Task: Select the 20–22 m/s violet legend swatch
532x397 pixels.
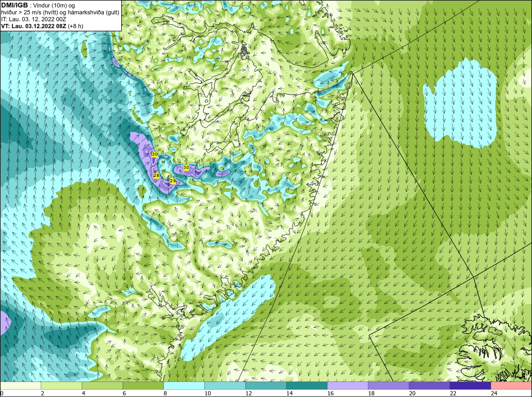Action: 429,386
